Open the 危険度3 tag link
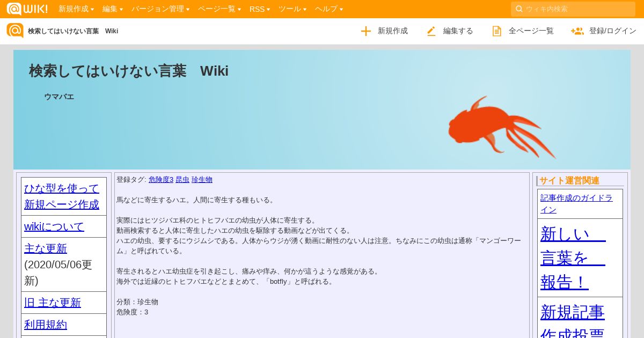This screenshot has width=644, height=338. point(161,180)
